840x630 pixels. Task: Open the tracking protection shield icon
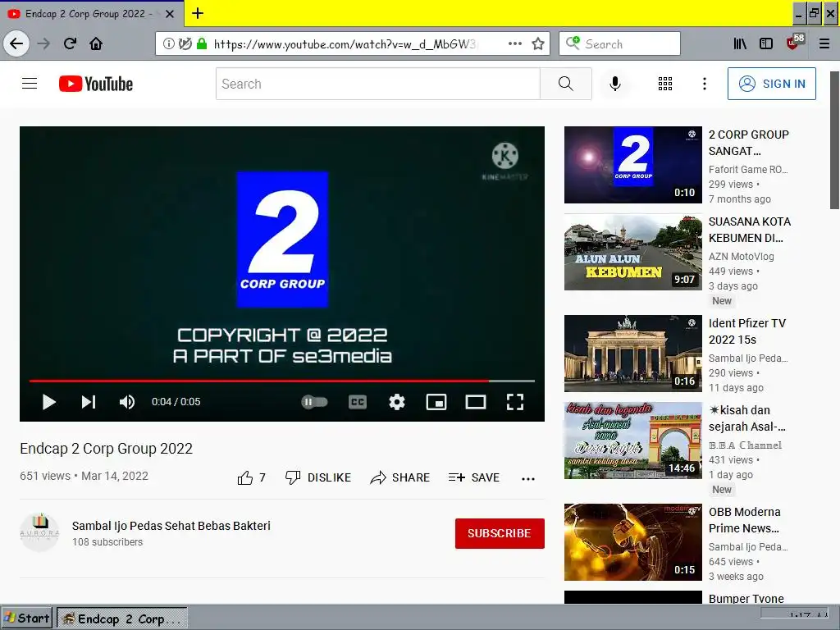click(x=185, y=43)
